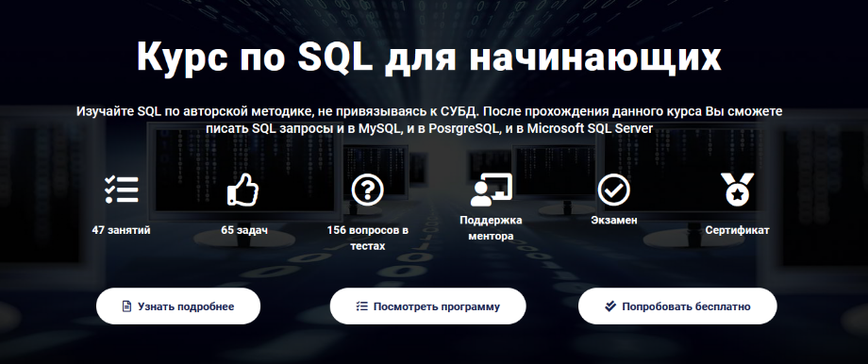868x364 pixels.
Task: Click the document icon in Узнать подробнее
Action: pyautogui.click(x=126, y=306)
